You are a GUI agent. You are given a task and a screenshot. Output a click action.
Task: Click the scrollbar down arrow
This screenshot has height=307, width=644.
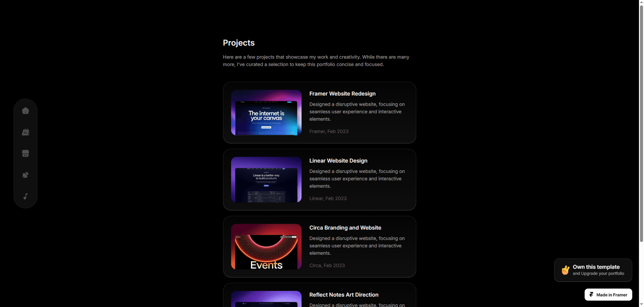641,304
